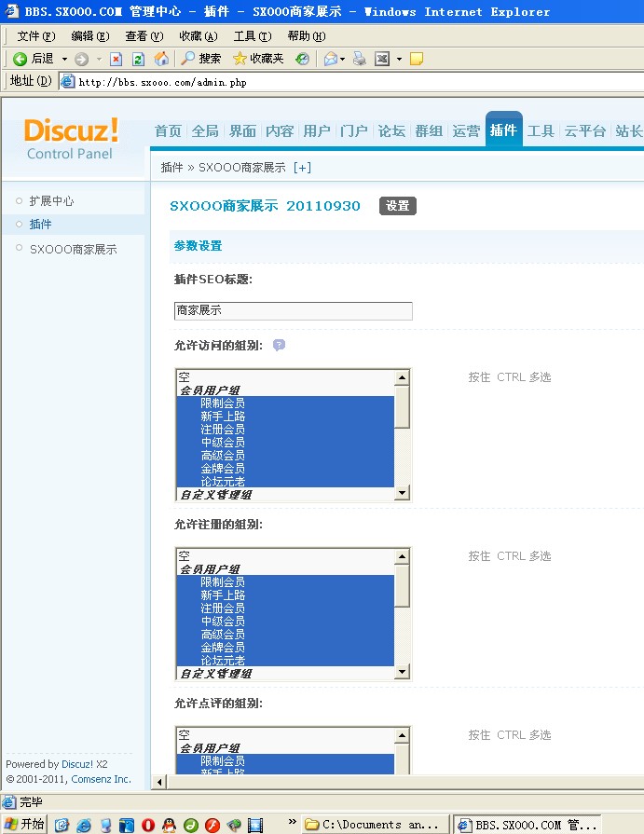
Task: Click scroll-down arrow of 允许注册的组别 list
Action: click(403, 672)
